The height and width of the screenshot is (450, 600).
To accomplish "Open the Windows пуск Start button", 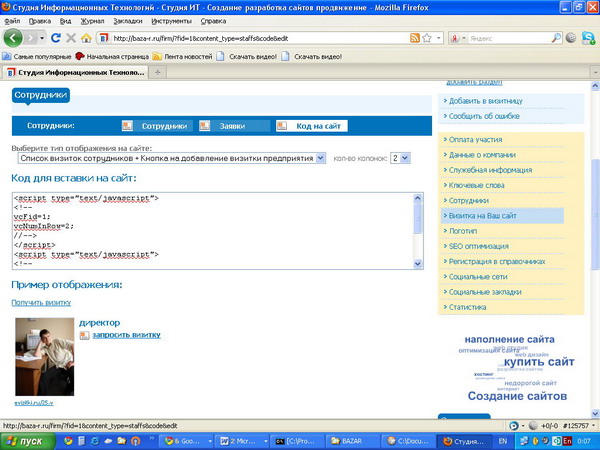I will point(28,441).
